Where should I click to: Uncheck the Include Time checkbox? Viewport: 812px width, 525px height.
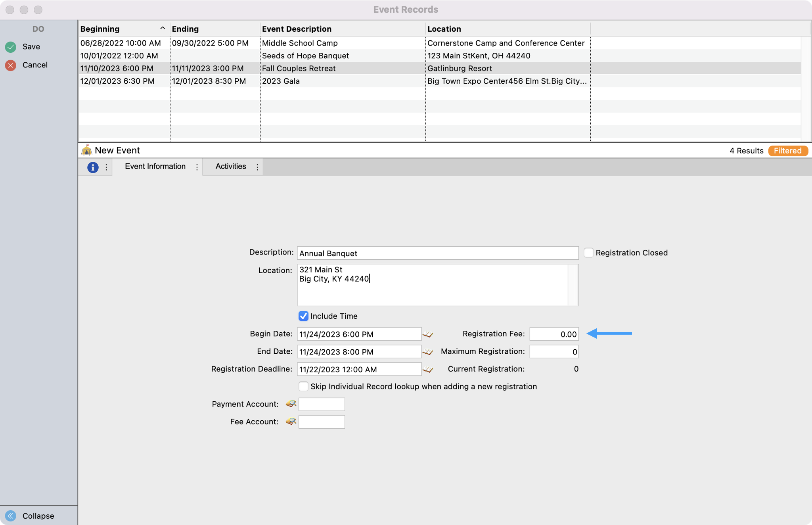click(x=303, y=316)
